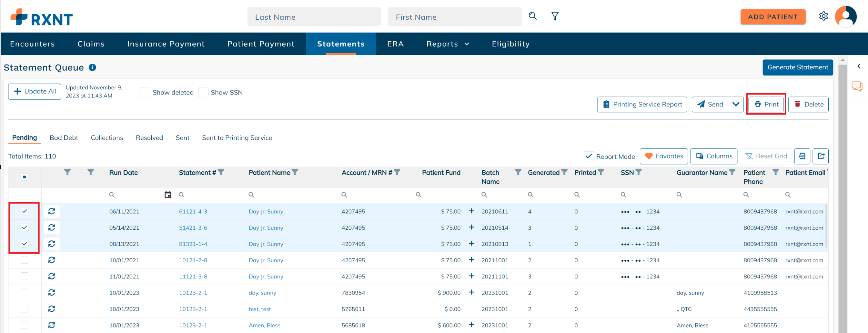868x333 pixels.
Task: Click the Statement # column filter funnel
Action: [x=221, y=172]
